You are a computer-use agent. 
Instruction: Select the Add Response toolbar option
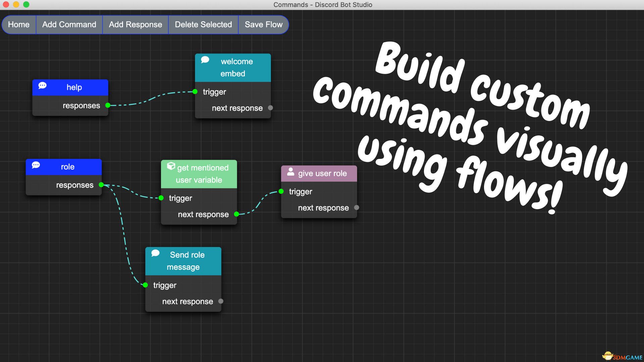pyautogui.click(x=135, y=24)
